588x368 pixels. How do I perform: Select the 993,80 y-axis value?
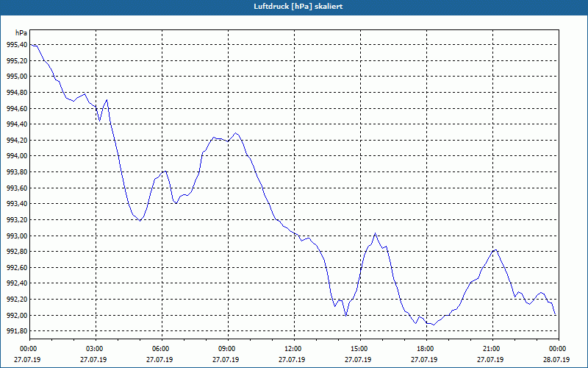tap(17, 172)
